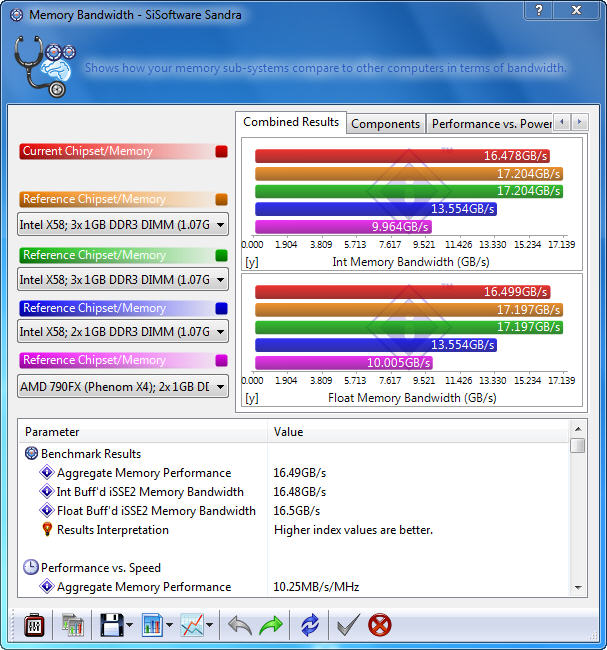Open the green reference Intel X58 3x1GB dropdown
607x650 pixels.
pos(123,279)
